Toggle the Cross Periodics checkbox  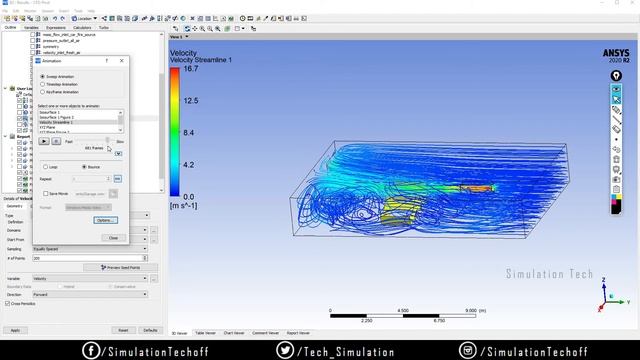[x=8, y=304]
